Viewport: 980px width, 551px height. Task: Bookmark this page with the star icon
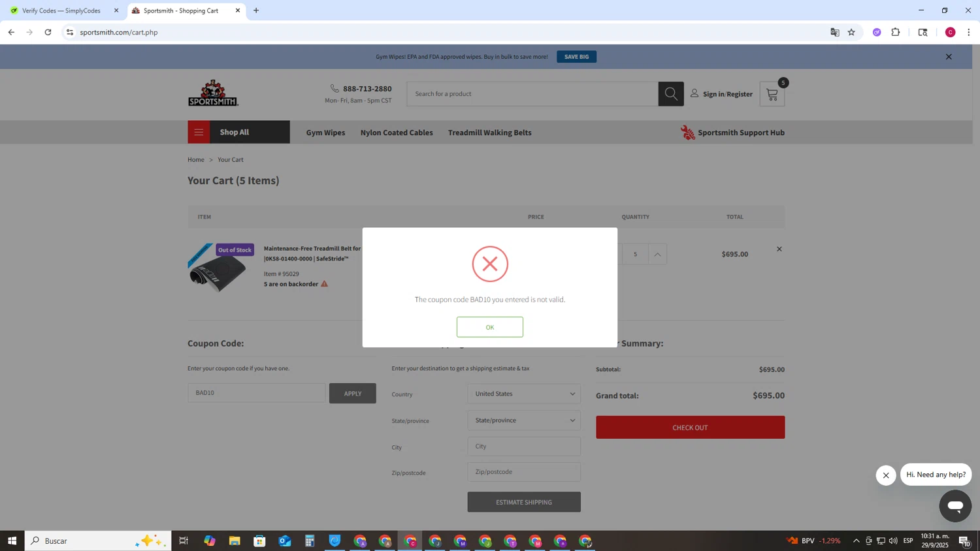coord(851,32)
